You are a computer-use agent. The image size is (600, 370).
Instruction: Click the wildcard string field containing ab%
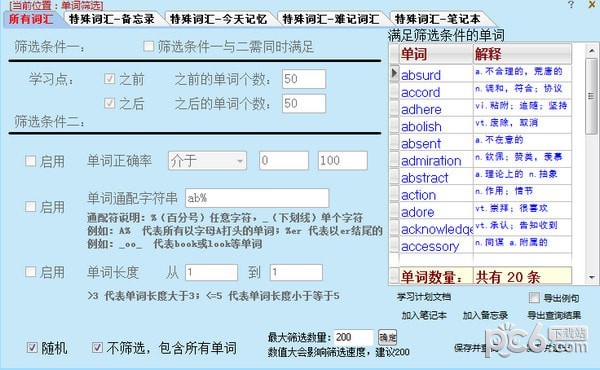pos(257,198)
